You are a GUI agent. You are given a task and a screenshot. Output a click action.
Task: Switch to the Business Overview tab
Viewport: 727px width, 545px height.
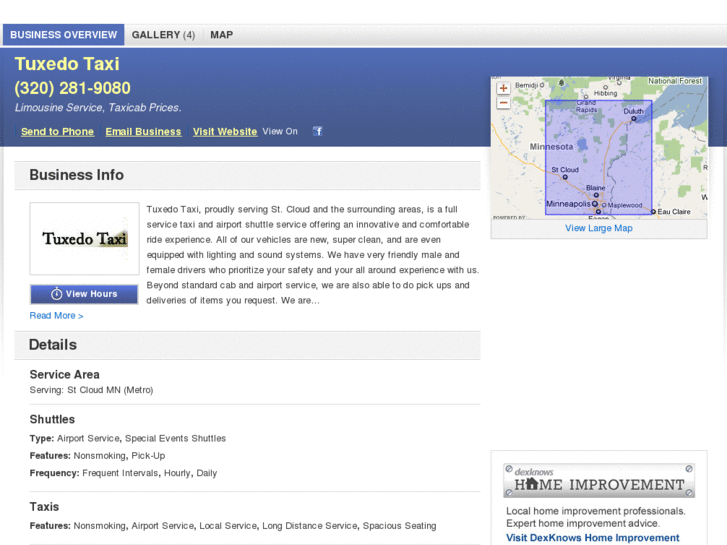pos(64,35)
